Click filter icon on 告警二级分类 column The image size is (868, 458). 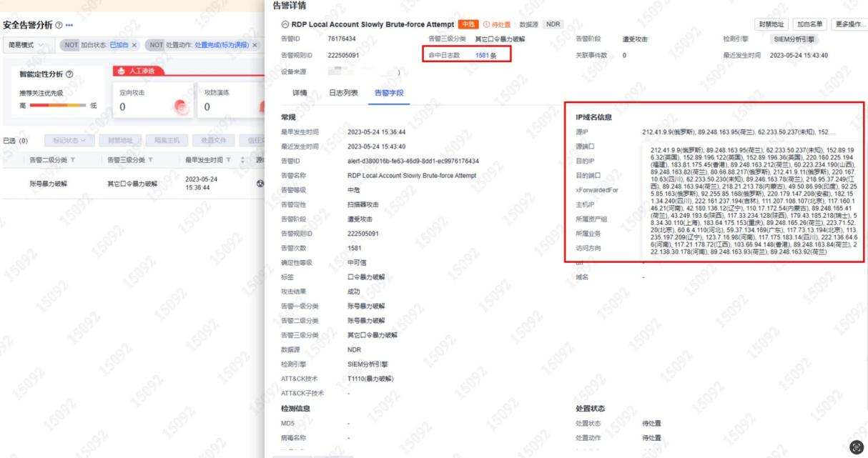73,160
